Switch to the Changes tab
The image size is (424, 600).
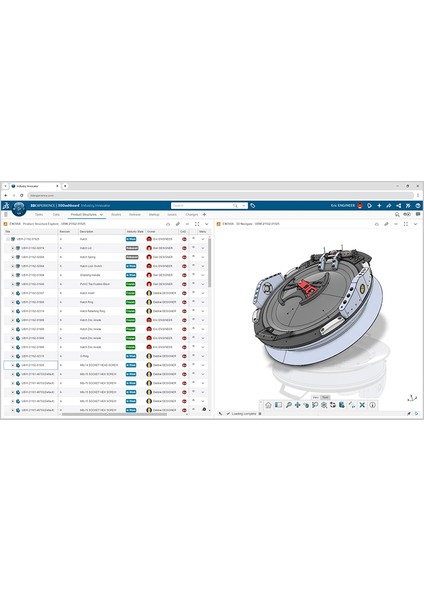[x=192, y=215]
